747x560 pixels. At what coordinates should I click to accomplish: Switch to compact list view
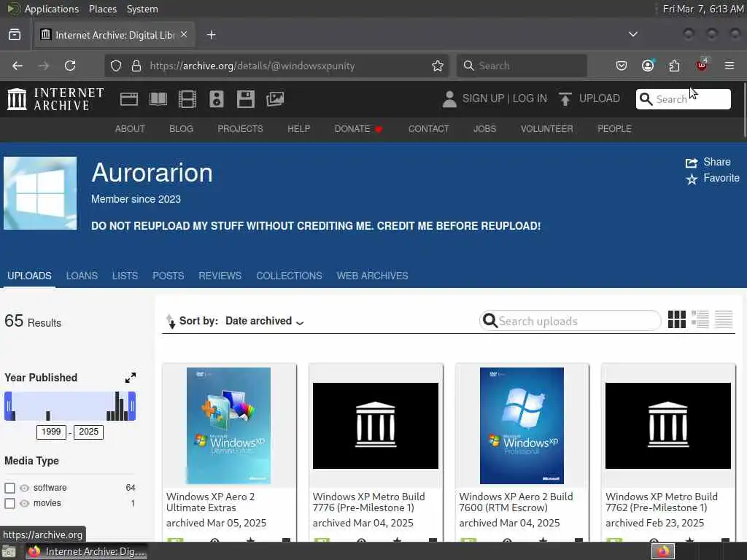724,319
